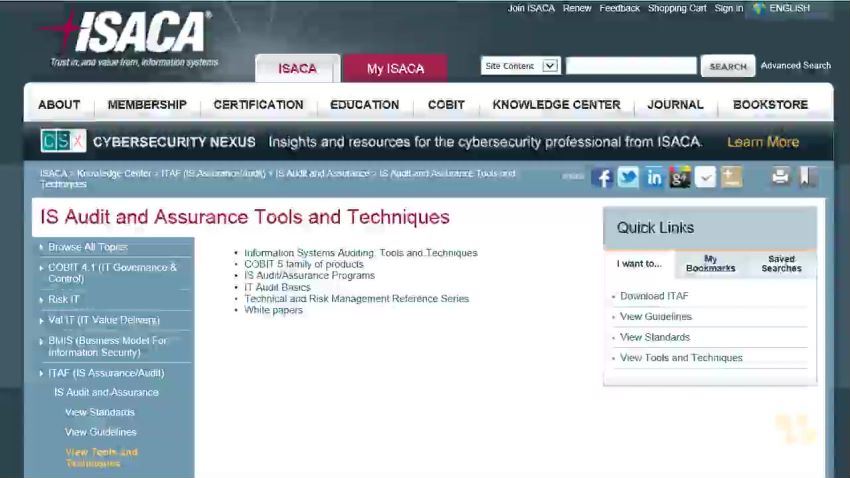Click the checkmark share icon
The image size is (850, 478).
pos(705,177)
